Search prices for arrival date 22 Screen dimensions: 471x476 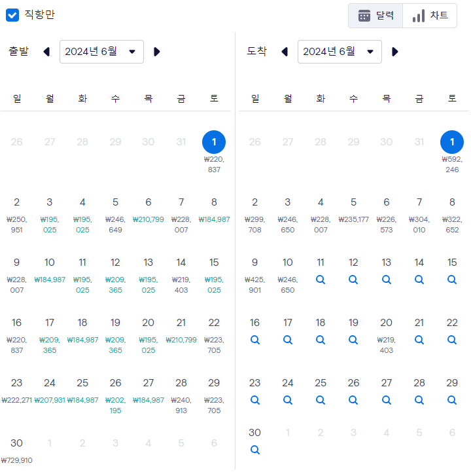pos(452,340)
